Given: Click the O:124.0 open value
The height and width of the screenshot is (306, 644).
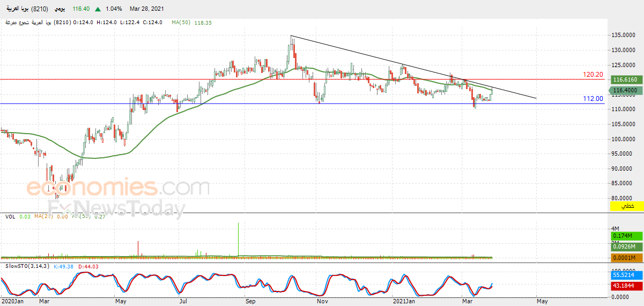Looking at the screenshot, I should [84, 23].
